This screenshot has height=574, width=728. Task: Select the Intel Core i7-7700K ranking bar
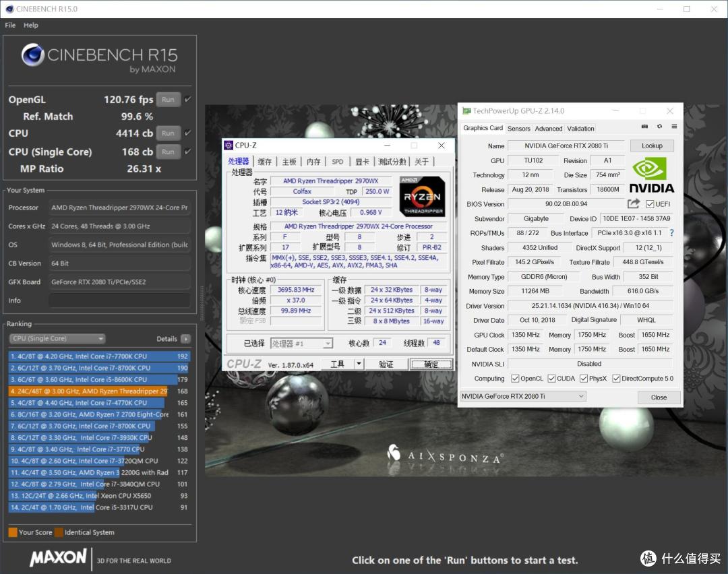99,356
